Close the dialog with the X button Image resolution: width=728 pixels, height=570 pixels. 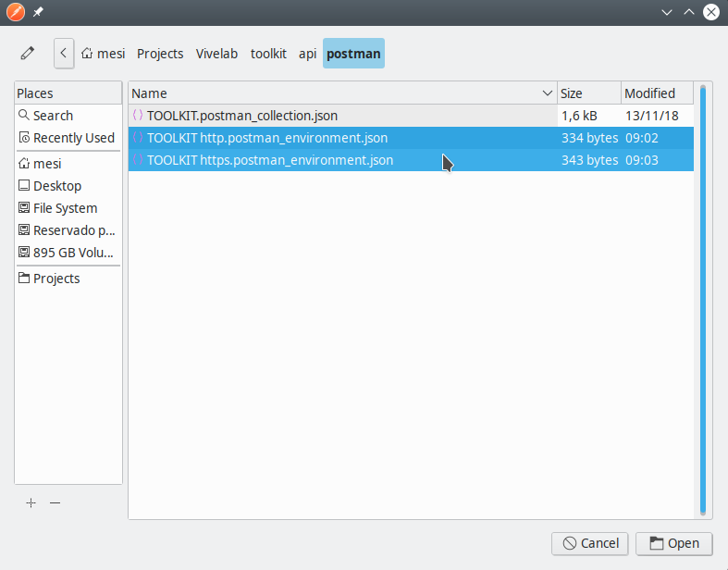[711, 12]
